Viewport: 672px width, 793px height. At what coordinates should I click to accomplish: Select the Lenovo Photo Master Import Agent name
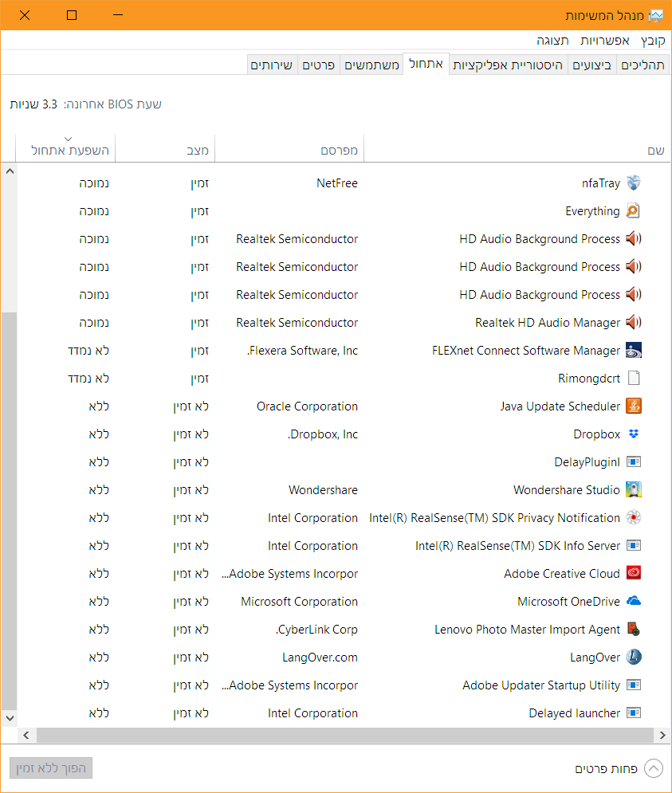(x=527, y=629)
